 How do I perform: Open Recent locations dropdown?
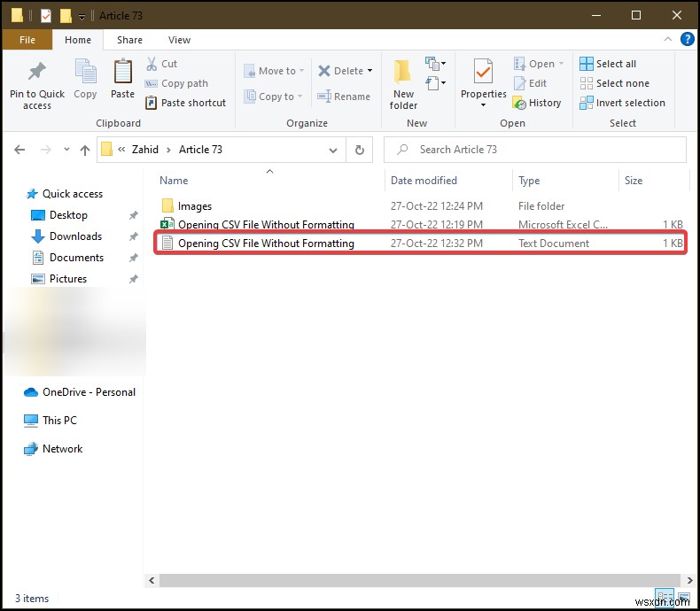pos(66,149)
